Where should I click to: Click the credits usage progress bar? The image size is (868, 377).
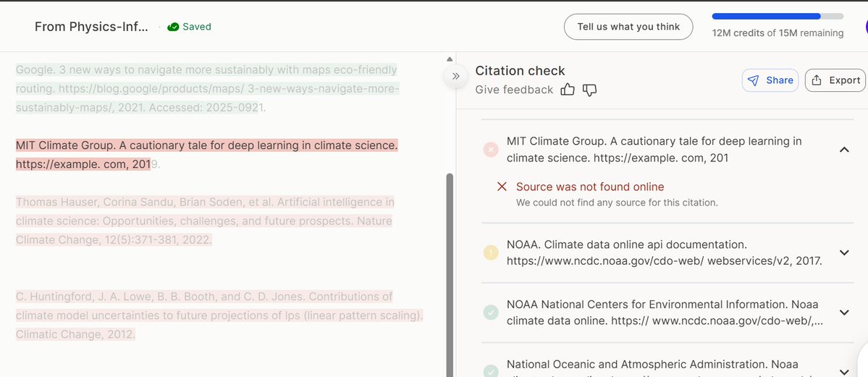click(778, 17)
